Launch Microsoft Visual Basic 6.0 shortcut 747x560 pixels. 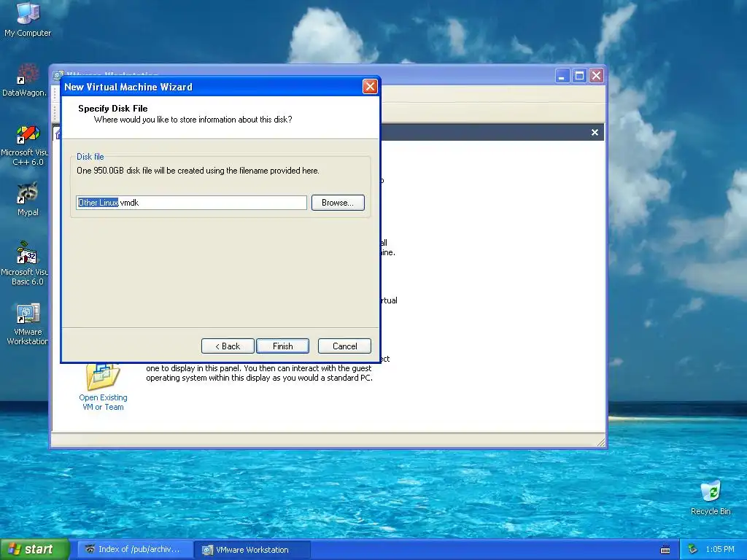pos(25,263)
